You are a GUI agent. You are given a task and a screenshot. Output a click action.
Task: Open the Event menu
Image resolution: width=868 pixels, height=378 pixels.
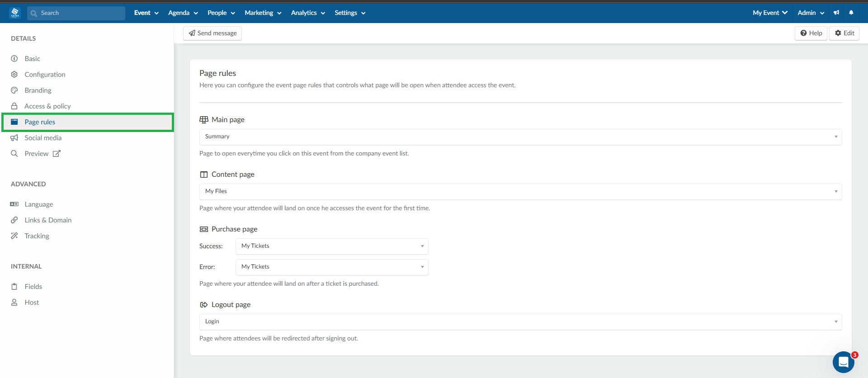(x=146, y=13)
